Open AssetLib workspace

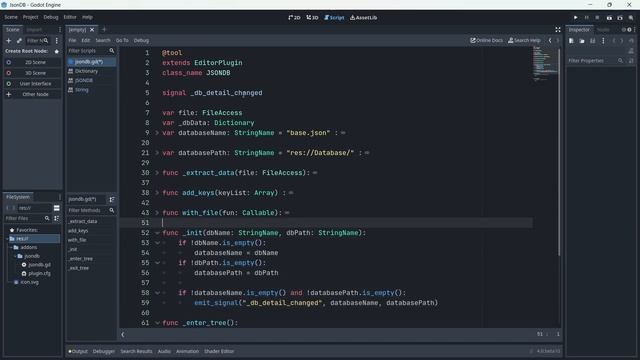pos(364,18)
